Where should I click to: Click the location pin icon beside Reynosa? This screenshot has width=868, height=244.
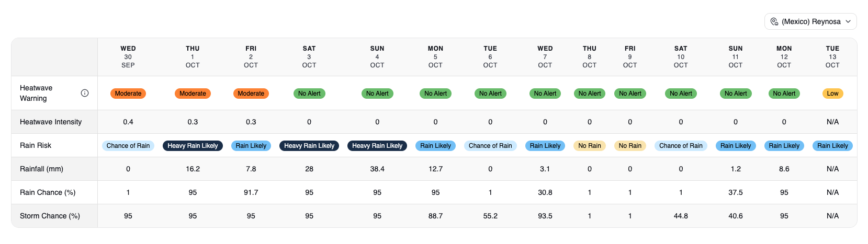click(x=774, y=21)
